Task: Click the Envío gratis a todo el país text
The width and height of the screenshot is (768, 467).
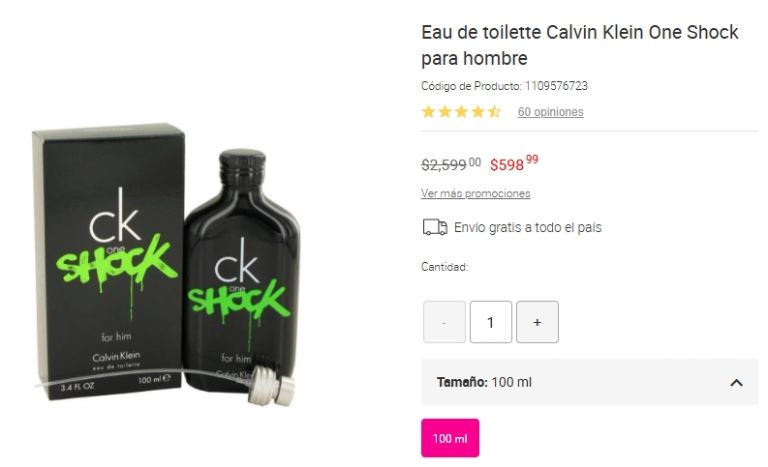Action: pos(528,227)
